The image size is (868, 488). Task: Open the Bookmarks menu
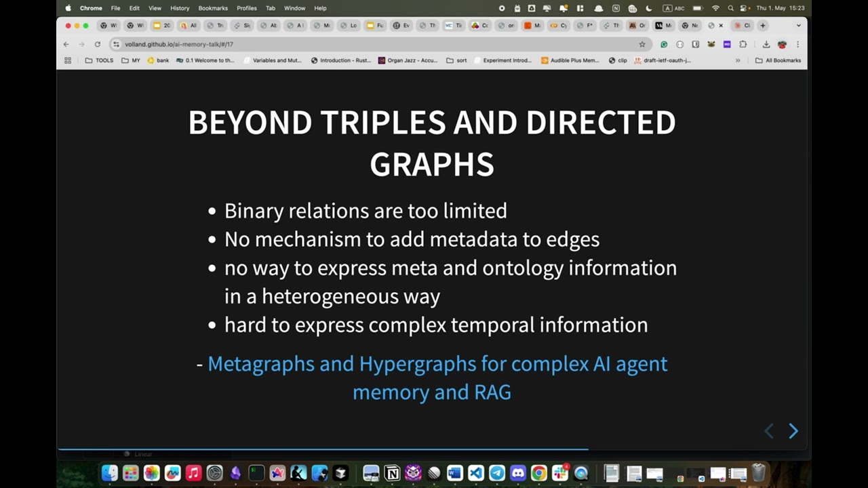pos(213,8)
